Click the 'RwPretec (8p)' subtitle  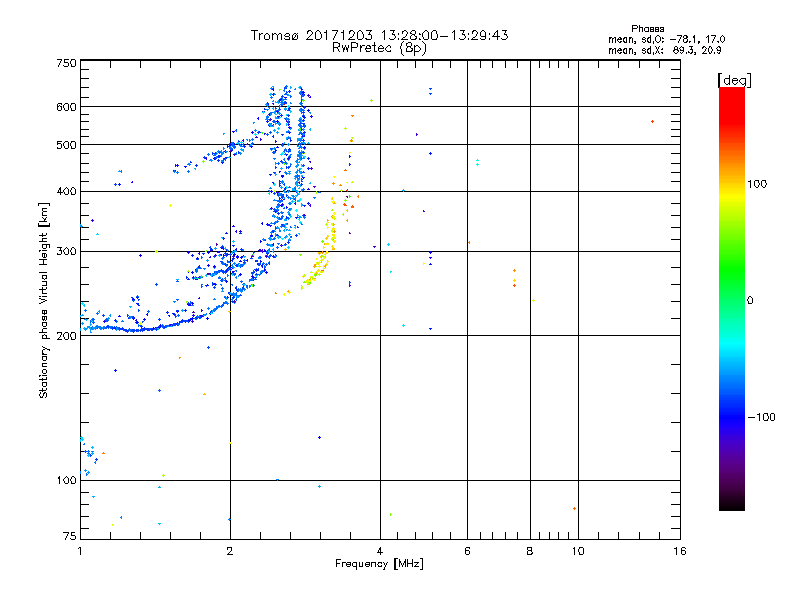[x=379, y=48]
